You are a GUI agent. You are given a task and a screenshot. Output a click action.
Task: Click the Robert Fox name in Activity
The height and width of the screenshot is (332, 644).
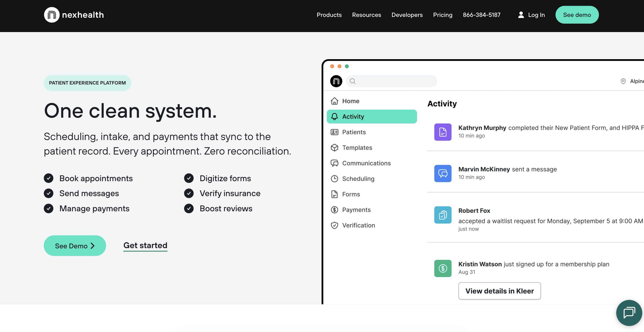(474, 211)
